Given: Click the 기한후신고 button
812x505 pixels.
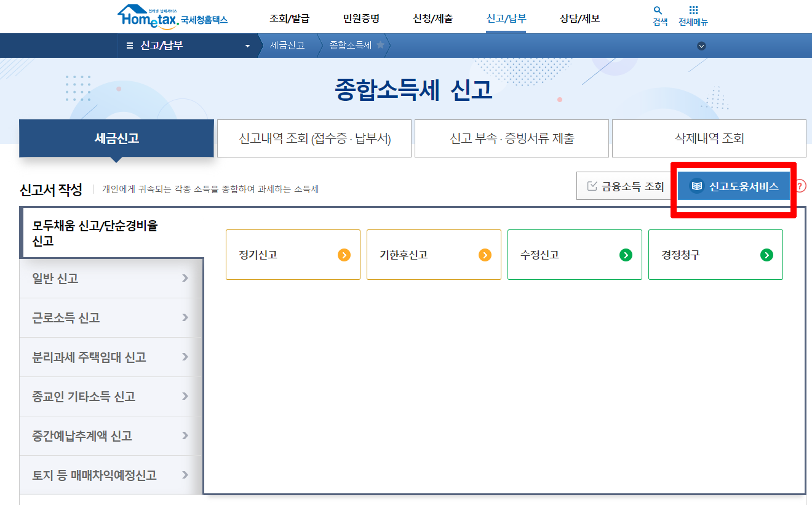Looking at the screenshot, I should pyautogui.click(x=434, y=255).
